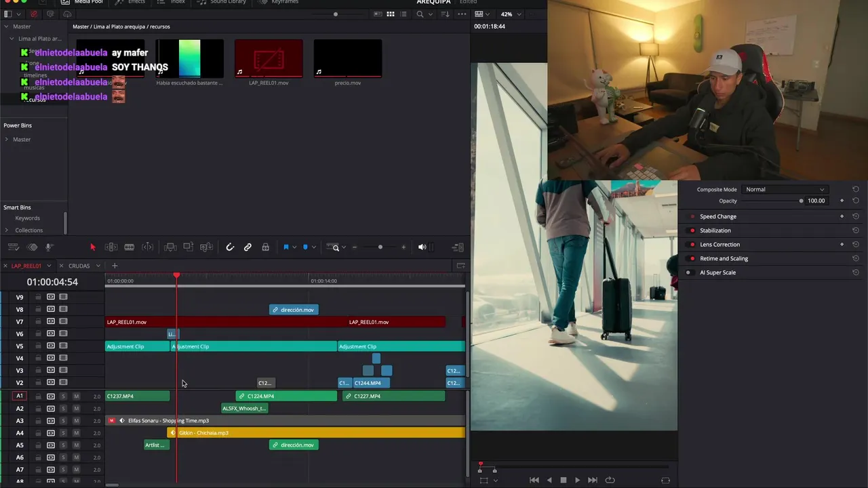Image resolution: width=868 pixels, height=488 pixels.
Task: Jump to last frame in viewer
Action: (x=593, y=480)
